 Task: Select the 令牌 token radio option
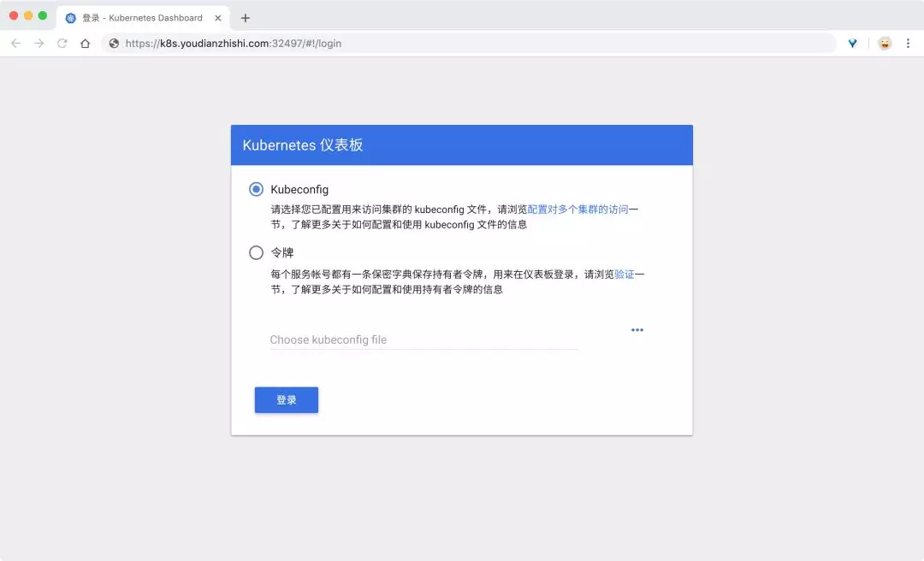click(x=256, y=253)
